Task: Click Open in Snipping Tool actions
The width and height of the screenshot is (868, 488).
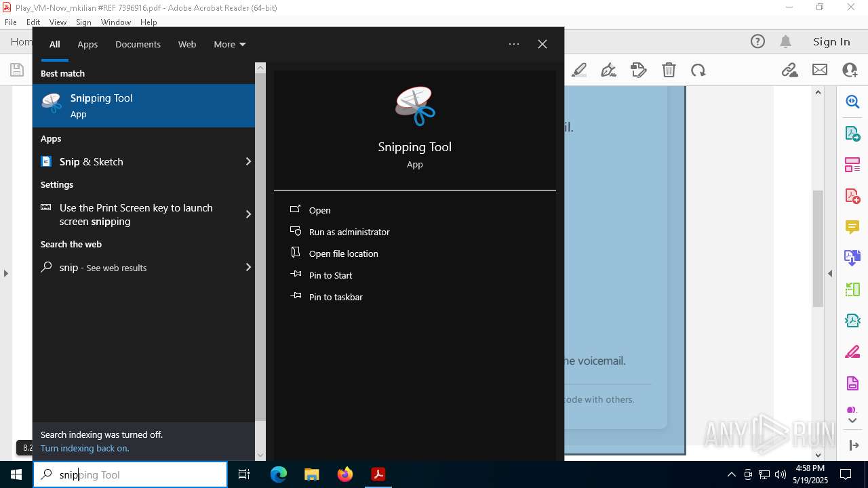Action: tap(319, 210)
